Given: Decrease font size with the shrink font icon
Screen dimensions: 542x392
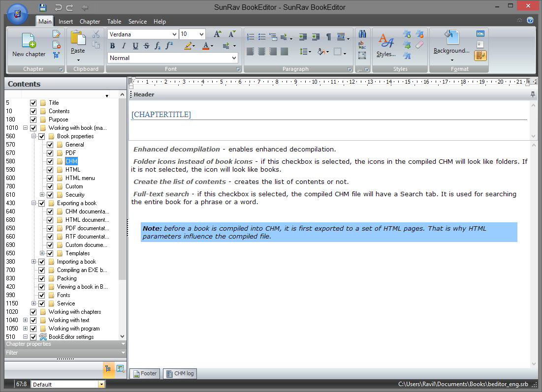Looking at the screenshot, I should click(x=232, y=34).
